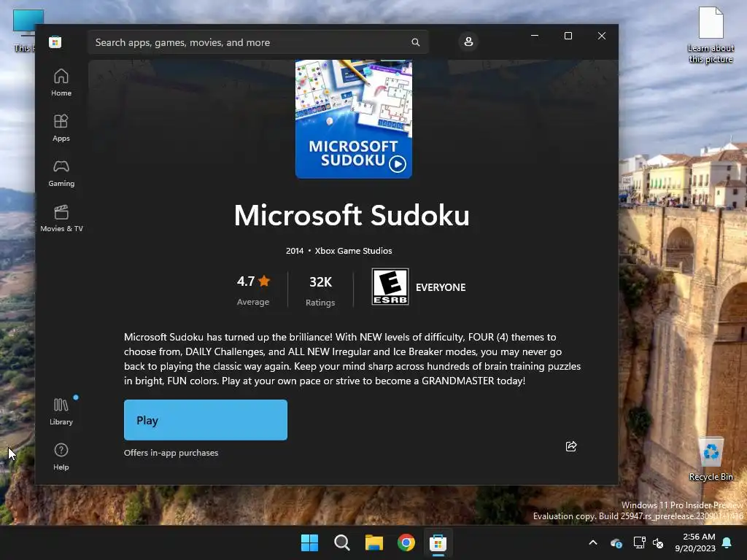Click the Microsoft Sudoku title heading
The width and height of the screenshot is (747, 560).
click(352, 215)
